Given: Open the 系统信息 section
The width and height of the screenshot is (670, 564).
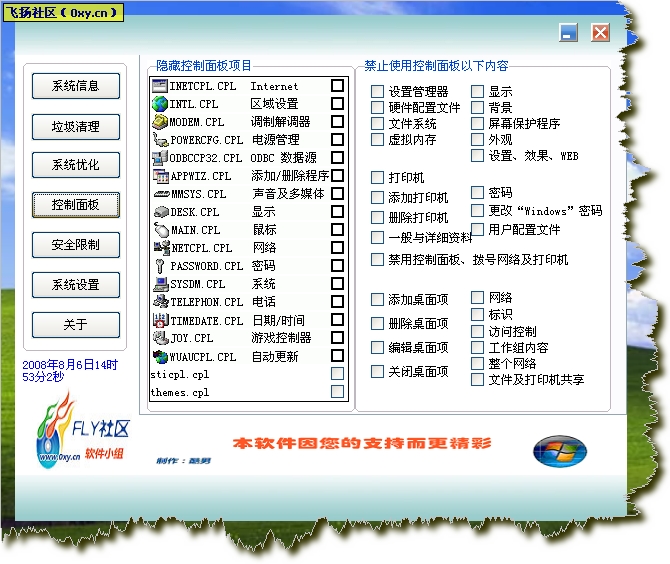Looking at the screenshot, I should tap(76, 86).
